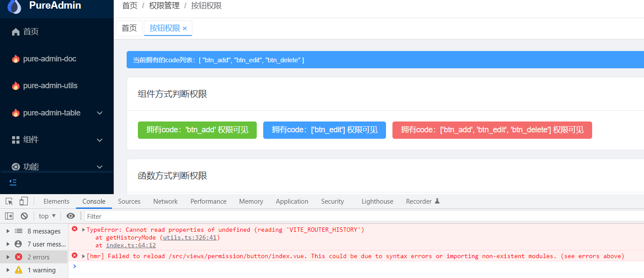The height and width of the screenshot is (278, 644).
Task: Open the 首页 page tab
Action: pyautogui.click(x=129, y=28)
